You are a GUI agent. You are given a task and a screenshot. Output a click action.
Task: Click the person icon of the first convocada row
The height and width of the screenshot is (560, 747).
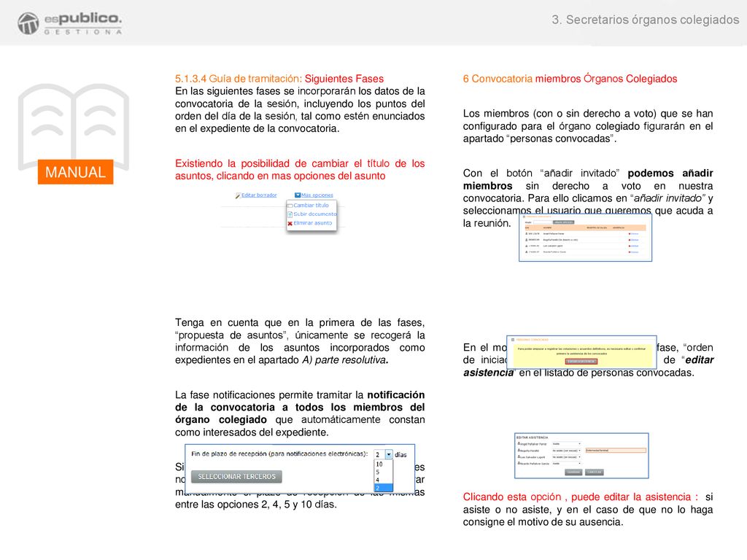[x=527, y=234]
